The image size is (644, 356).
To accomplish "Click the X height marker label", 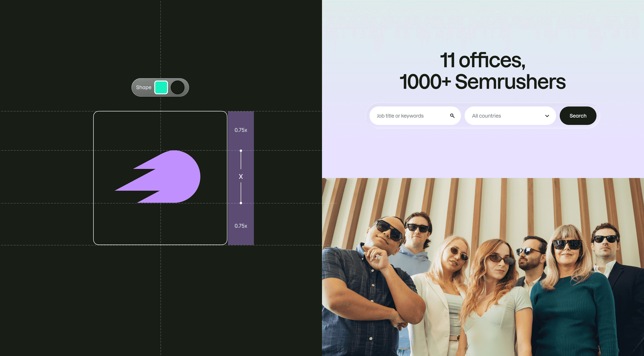I will coord(241,177).
